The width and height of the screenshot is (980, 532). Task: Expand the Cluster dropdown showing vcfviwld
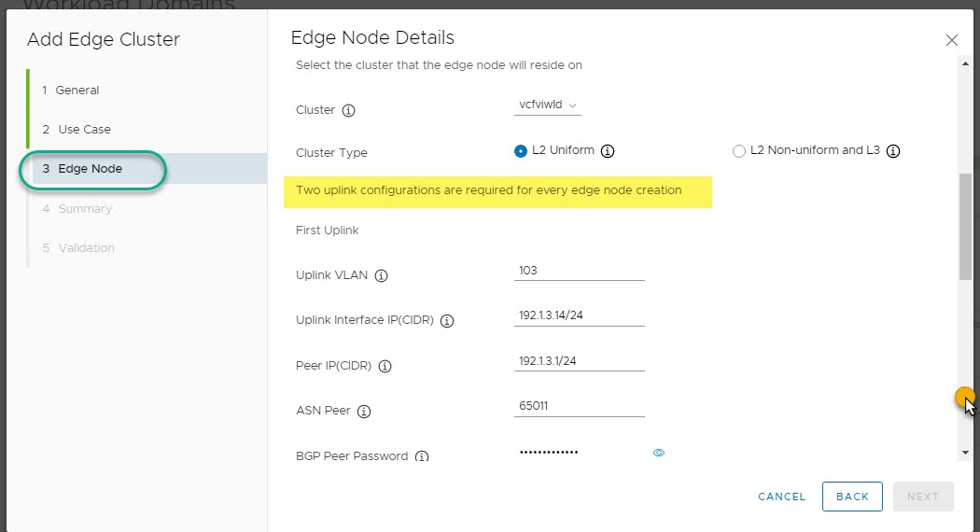[x=548, y=105]
